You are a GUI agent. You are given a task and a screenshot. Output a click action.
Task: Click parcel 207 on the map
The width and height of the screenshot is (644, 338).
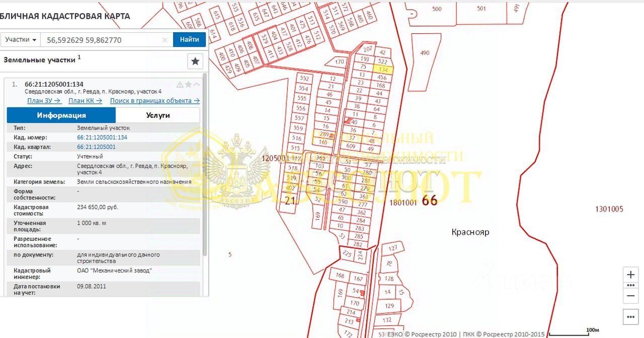coord(368,49)
